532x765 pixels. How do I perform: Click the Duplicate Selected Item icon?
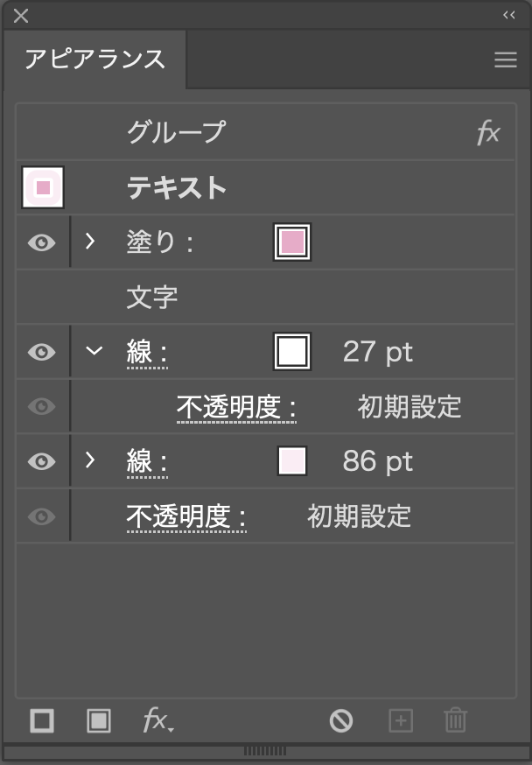pyautogui.click(x=400, y=720)
